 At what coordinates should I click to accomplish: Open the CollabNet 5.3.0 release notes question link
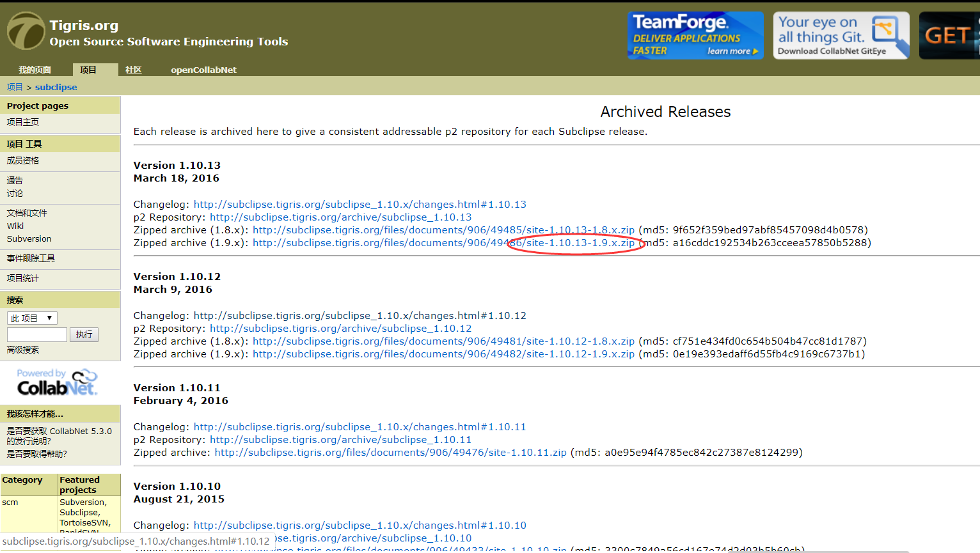click(59, 436)
